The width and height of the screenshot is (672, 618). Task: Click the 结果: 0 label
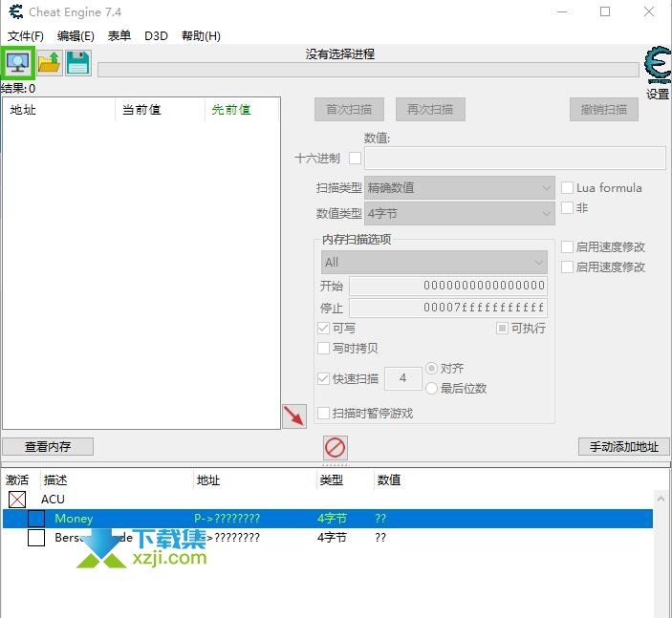[x=18, y=89]
